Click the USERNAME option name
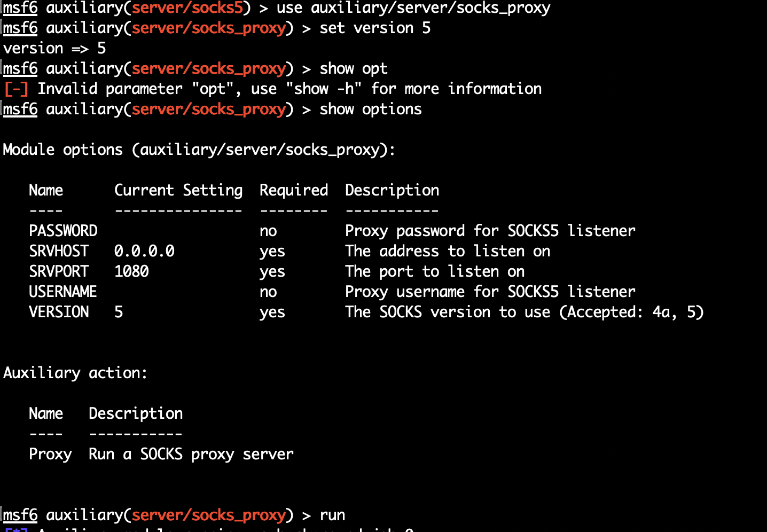Image resolution: width=767 pixels, height=532 pixels. 62,291
